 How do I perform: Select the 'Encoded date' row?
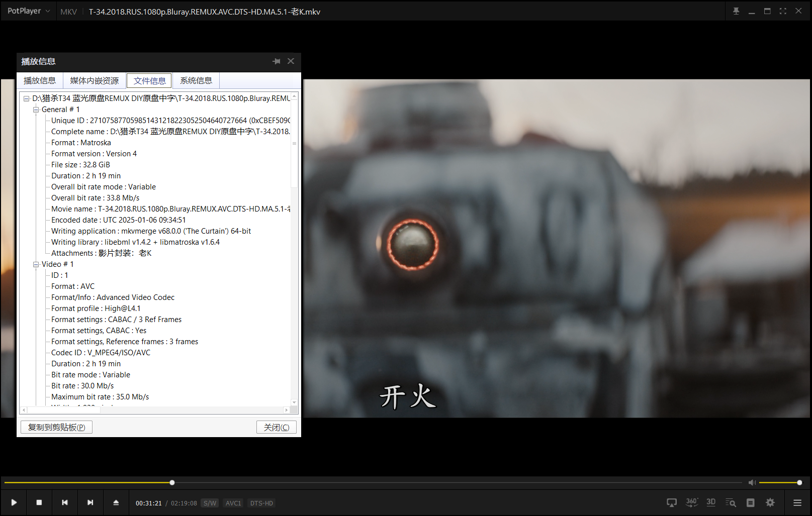point(119,220)
